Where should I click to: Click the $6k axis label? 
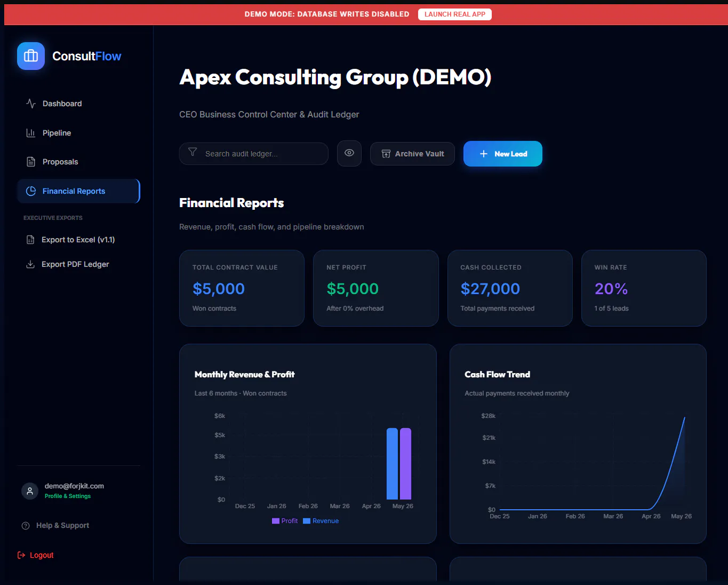point(220,416)
